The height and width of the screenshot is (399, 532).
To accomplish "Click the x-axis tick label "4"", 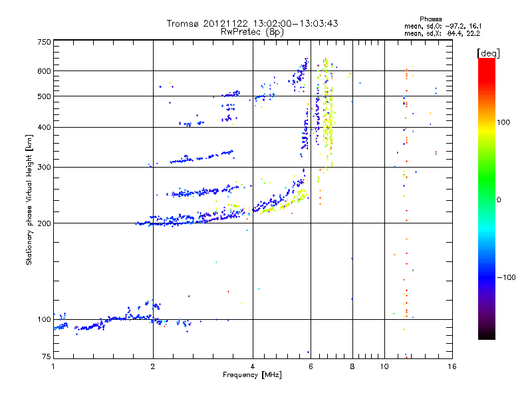I will point(253,366).
